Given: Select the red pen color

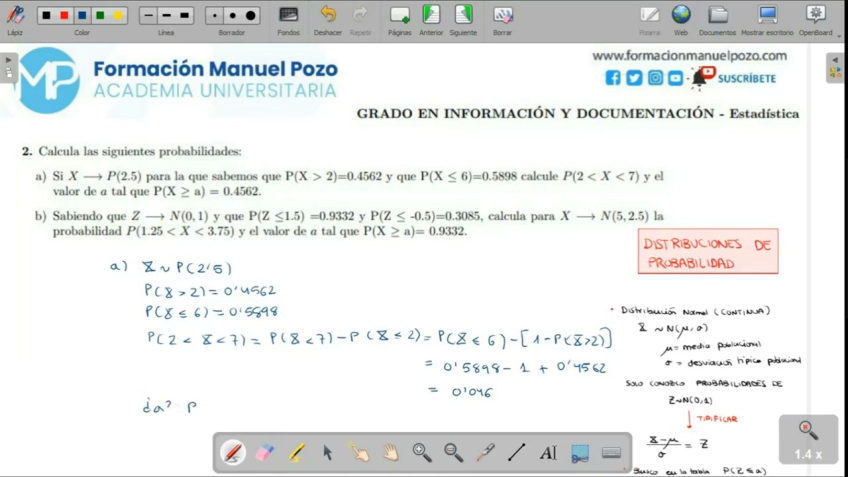Looking at the screenshot, I should pos(64,16).
